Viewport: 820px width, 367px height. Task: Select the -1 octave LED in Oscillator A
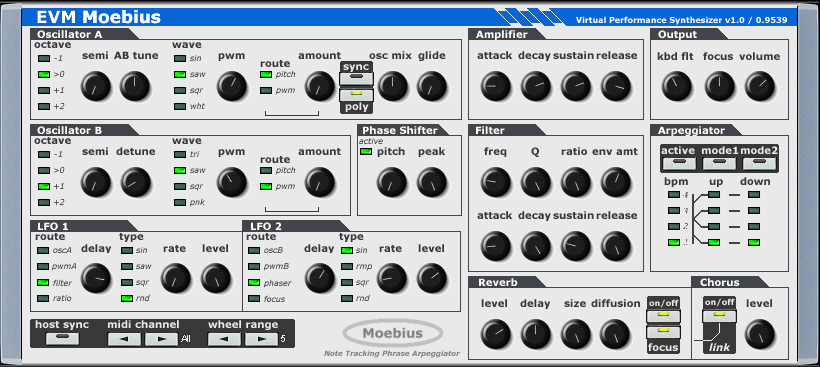click(44, 59)
